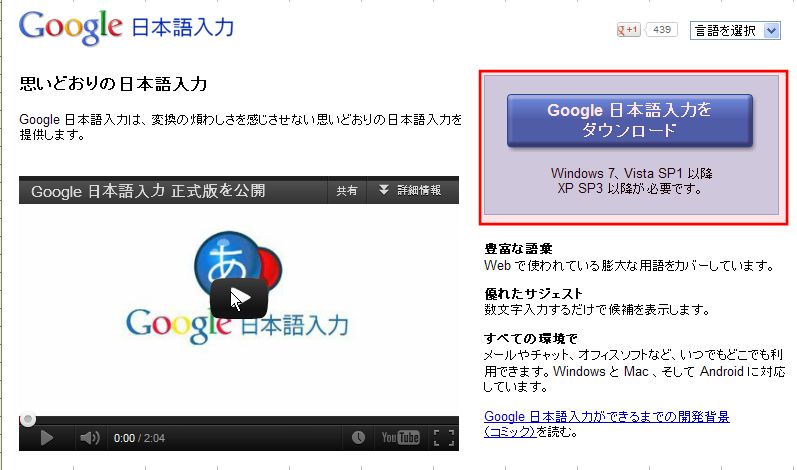The width and height of the screenshot is (797, 470).
Task: Click the watch later clock icon
Action: click(x=358, y=437)
